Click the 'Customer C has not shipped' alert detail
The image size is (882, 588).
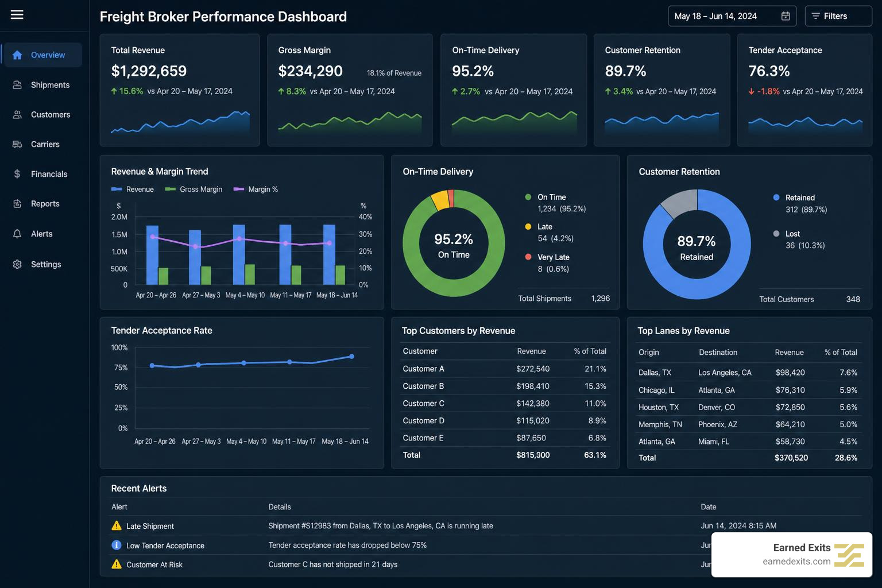click(x=333, y=564)
